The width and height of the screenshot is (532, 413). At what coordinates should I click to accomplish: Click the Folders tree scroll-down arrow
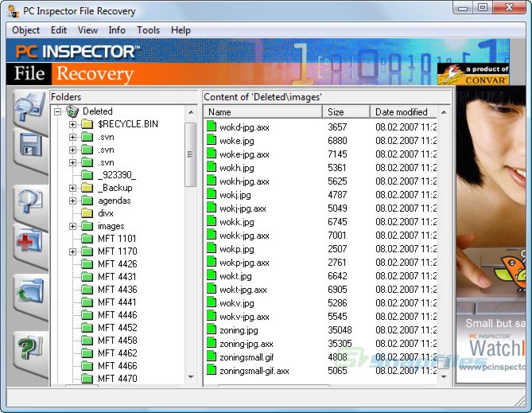coord(191,376)
